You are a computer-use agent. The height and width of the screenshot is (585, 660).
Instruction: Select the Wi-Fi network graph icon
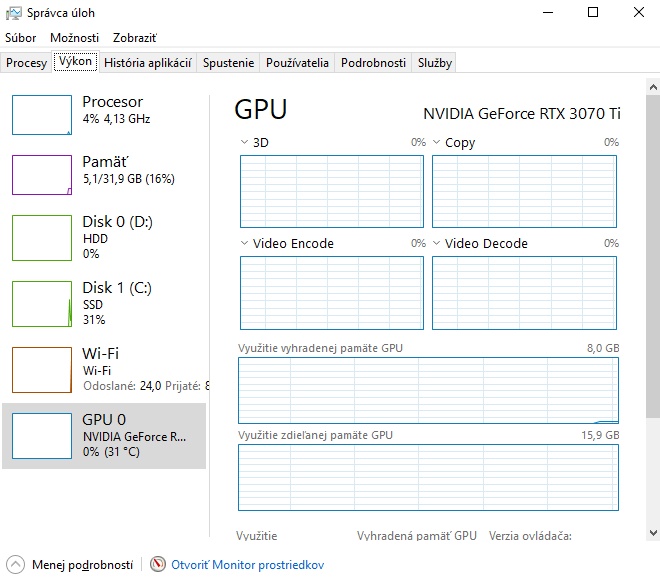pyautogui.click(x=42, y=369)
